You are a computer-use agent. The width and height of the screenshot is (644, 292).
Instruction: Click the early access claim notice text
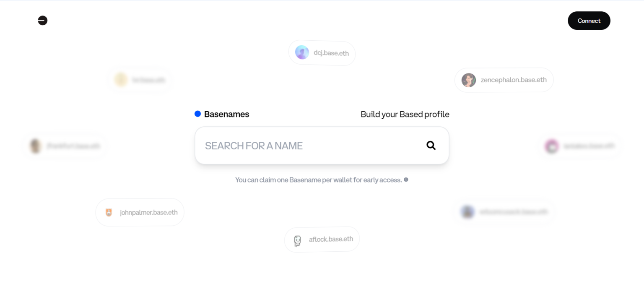pyautogui.click(x=318, y=180)
